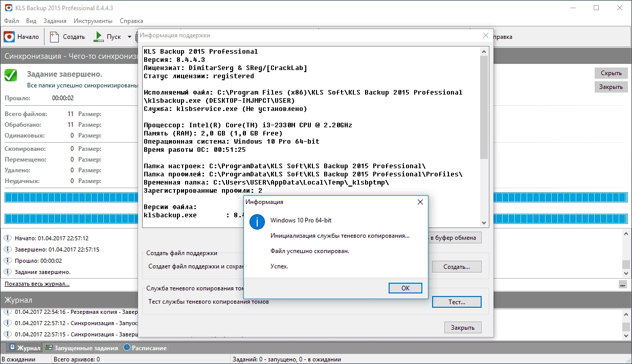
Task: Open the dropdown arrow next to Пуск
Action: tap(129, 37)
